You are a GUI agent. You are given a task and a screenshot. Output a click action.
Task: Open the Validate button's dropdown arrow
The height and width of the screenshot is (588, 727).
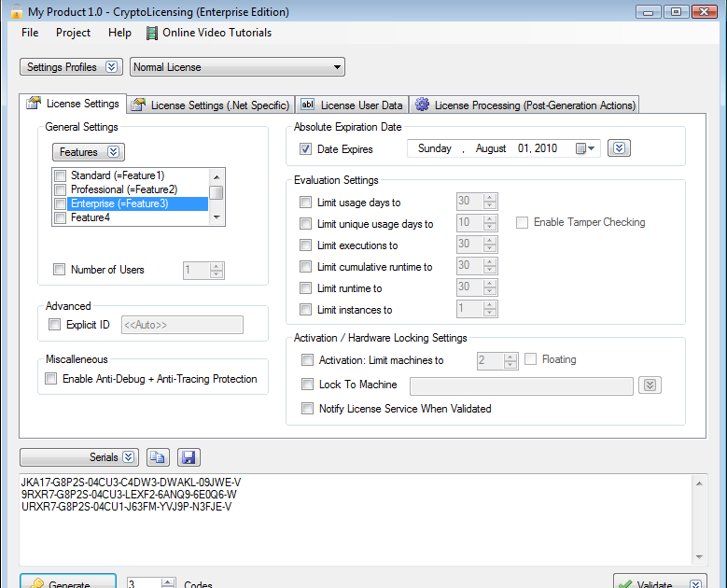(x=696, y=584)
